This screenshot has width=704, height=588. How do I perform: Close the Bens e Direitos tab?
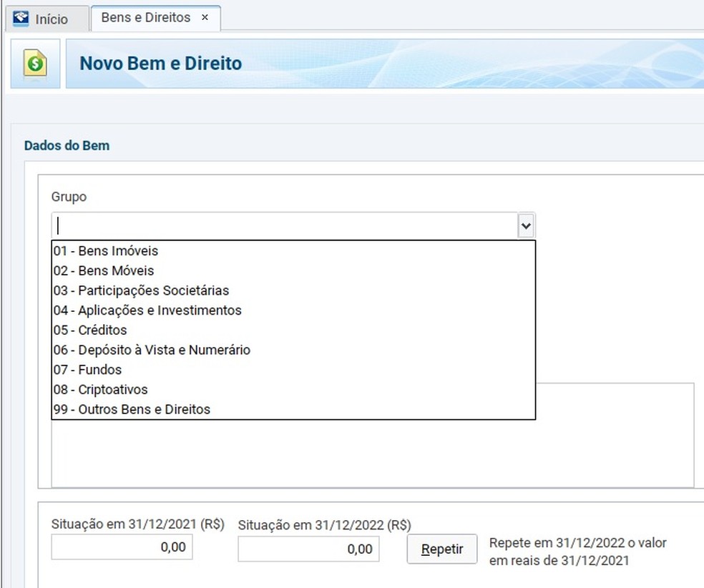[205, 18]
